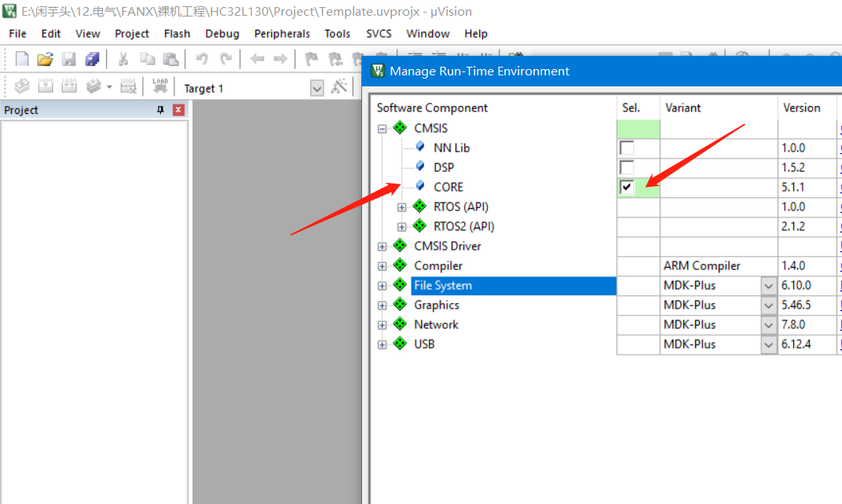Open the Window menu
The height and width of the screenshot is (504, 842).
coord(428,33)
